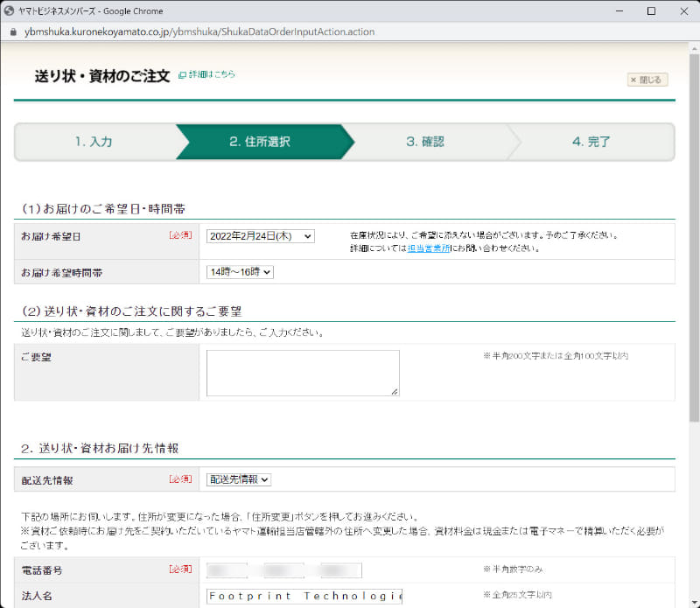Click the Yamato favicon in the title bar
This screenshot has width=700, height=608.
(x=10, y=11)
